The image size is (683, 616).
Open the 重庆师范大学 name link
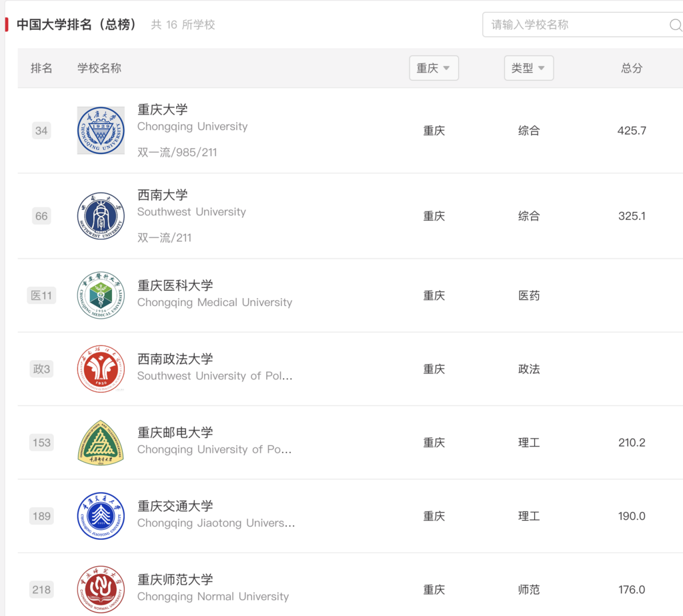[175, 579]
